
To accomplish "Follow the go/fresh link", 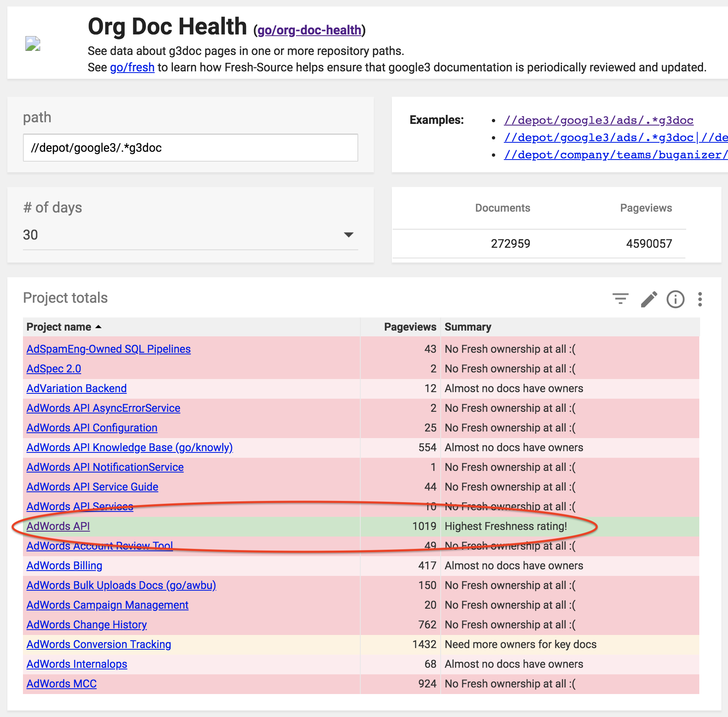I will click(x=132, y=67).
